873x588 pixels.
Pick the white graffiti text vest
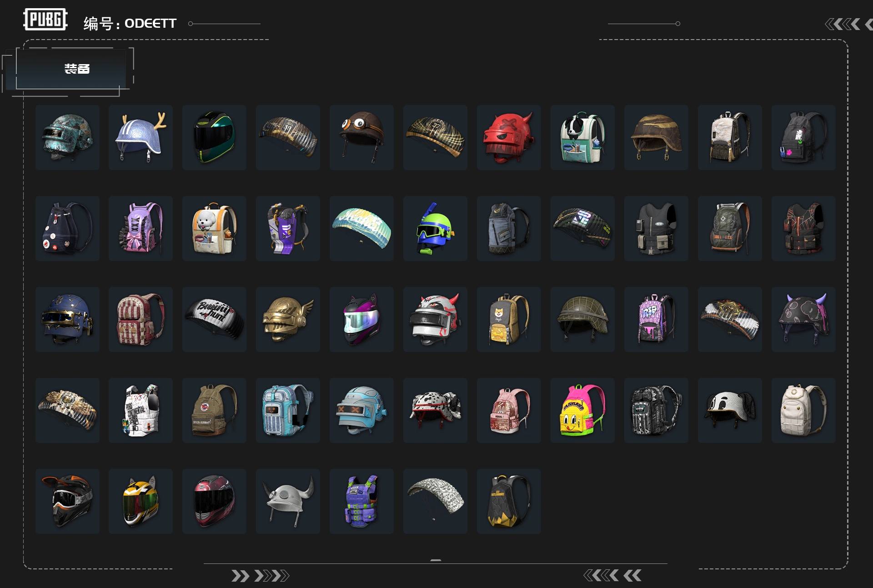pos(140,410)
